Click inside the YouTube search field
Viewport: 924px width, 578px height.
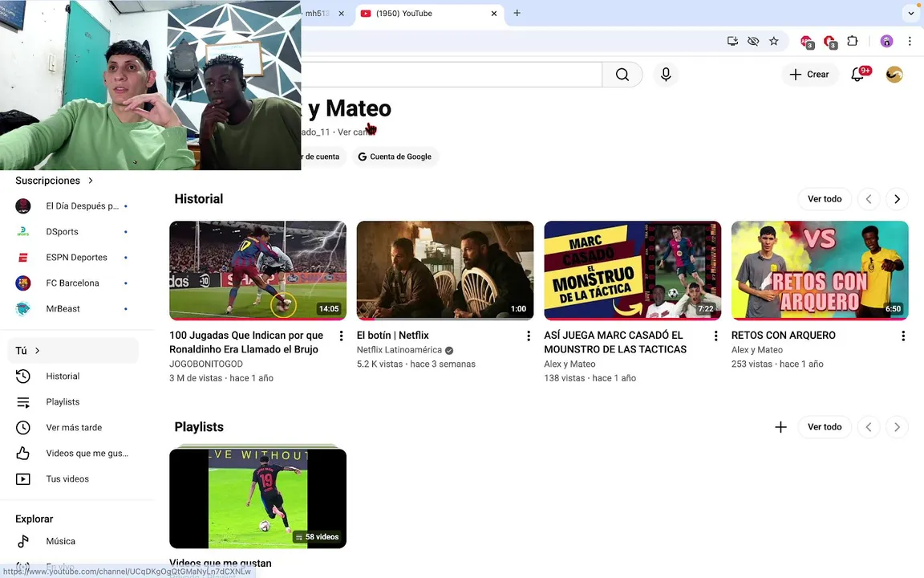[452, 75]
